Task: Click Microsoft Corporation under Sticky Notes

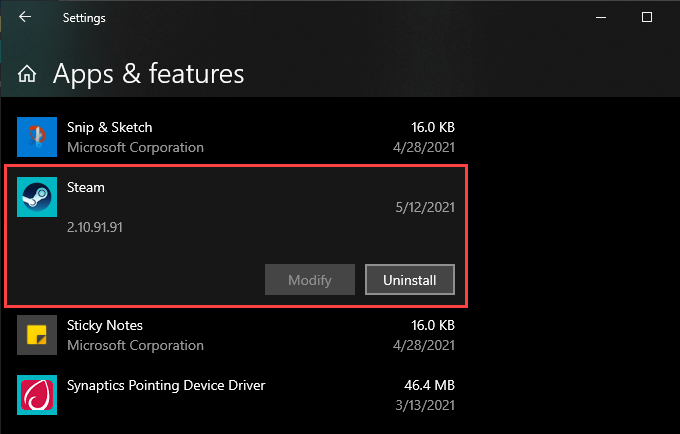Action: [x=135, y=346]
